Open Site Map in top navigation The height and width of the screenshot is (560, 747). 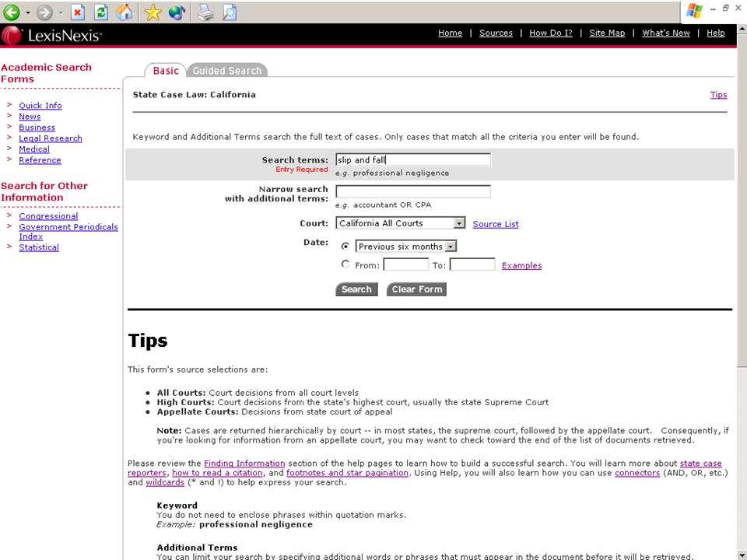(x=607, y=33)
